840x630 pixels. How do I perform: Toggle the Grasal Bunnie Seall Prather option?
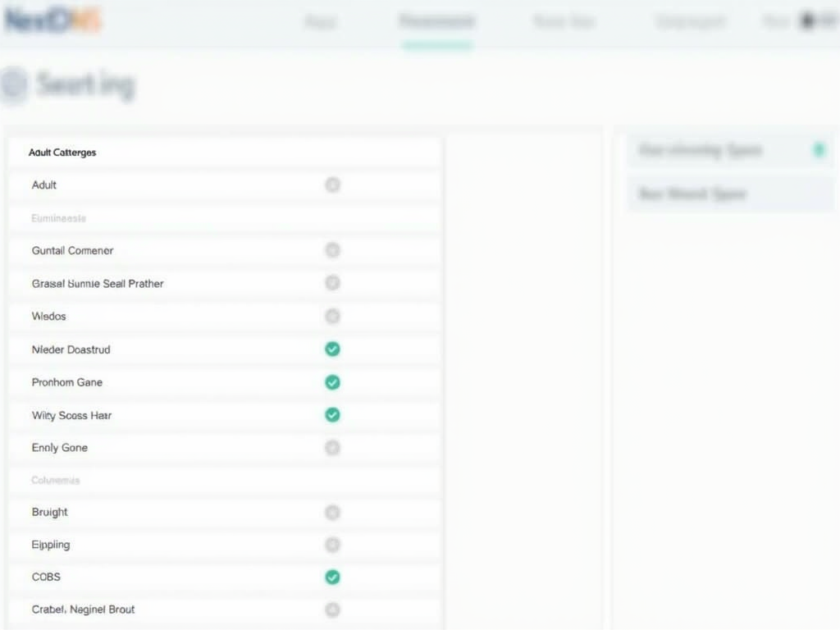[x=332, y=283]
